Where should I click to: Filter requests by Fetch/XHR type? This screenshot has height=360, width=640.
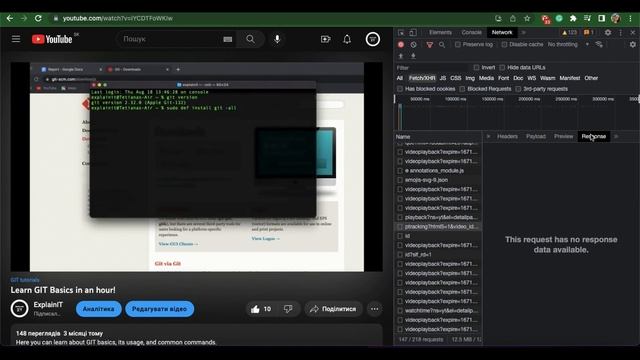point(422,78)
